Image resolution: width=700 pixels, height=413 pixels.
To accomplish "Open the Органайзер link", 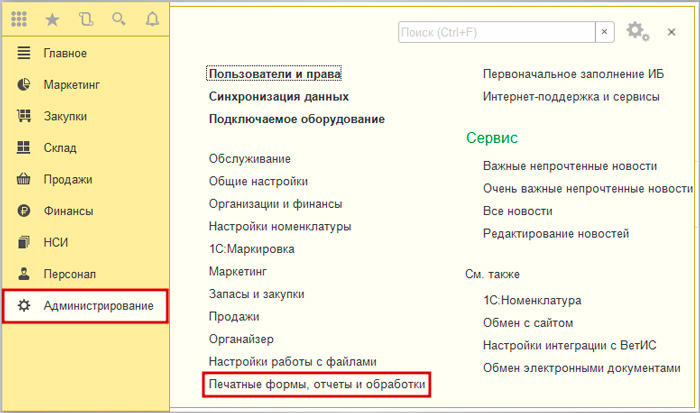I will [241, 339].
